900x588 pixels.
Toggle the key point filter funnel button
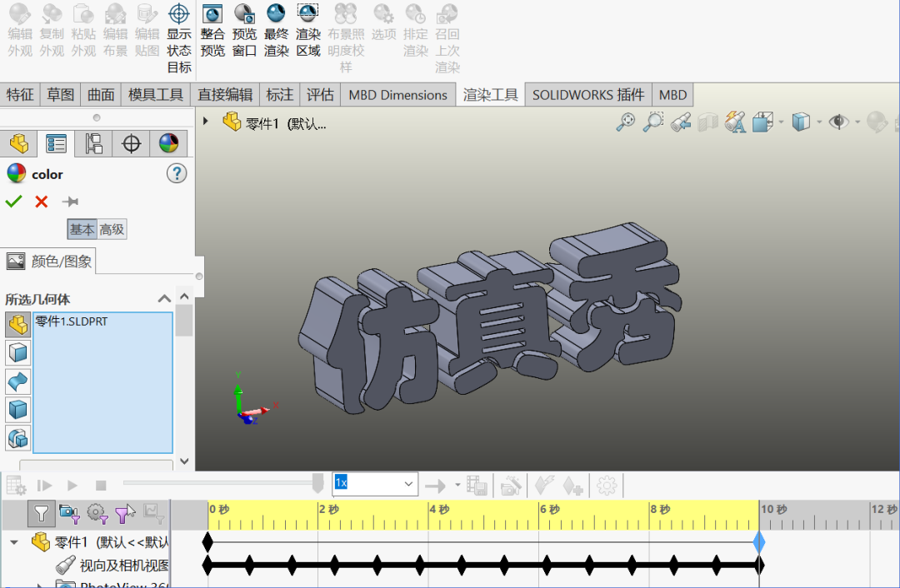41,514
